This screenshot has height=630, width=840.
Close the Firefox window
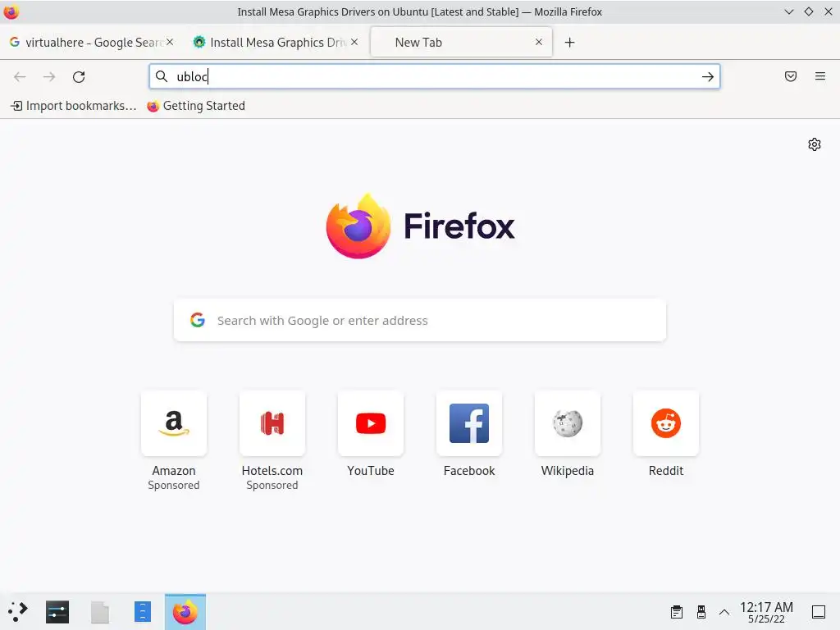[x=829, y=11]
